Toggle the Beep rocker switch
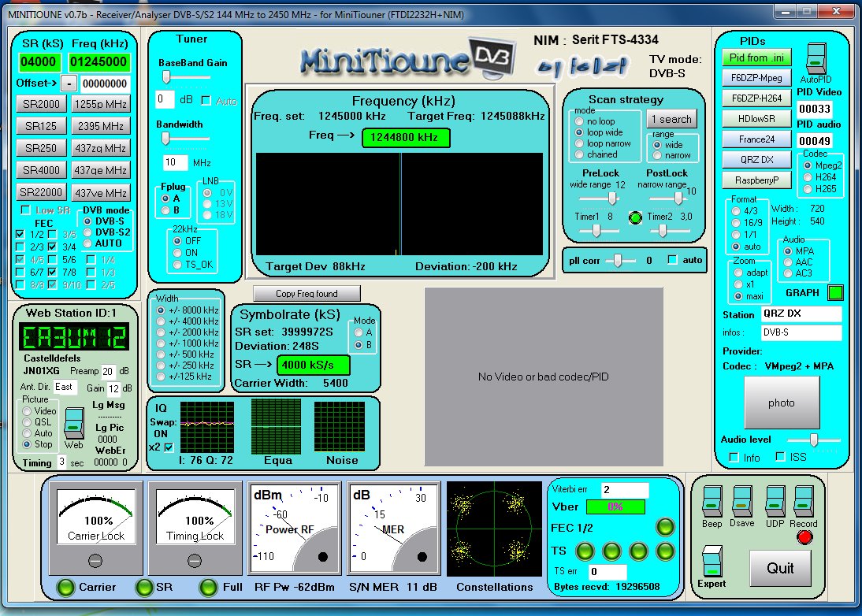This screenshot has height=616, width=862. (712, 501)
